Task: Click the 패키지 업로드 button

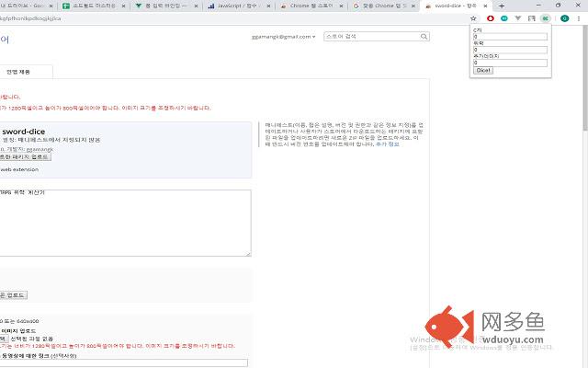Action: [25, 156]
